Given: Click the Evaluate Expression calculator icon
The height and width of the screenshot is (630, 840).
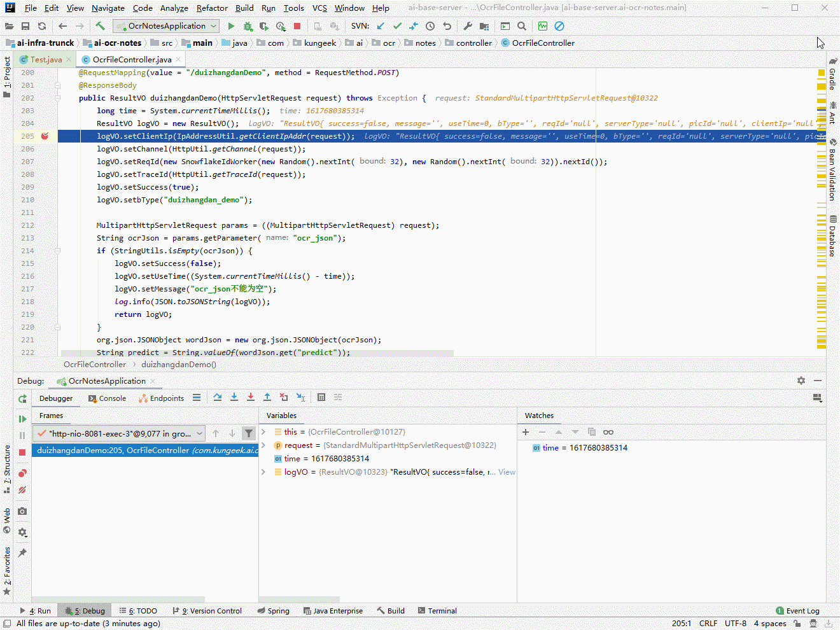Looking at the screenshot, I should pos(321,397).
